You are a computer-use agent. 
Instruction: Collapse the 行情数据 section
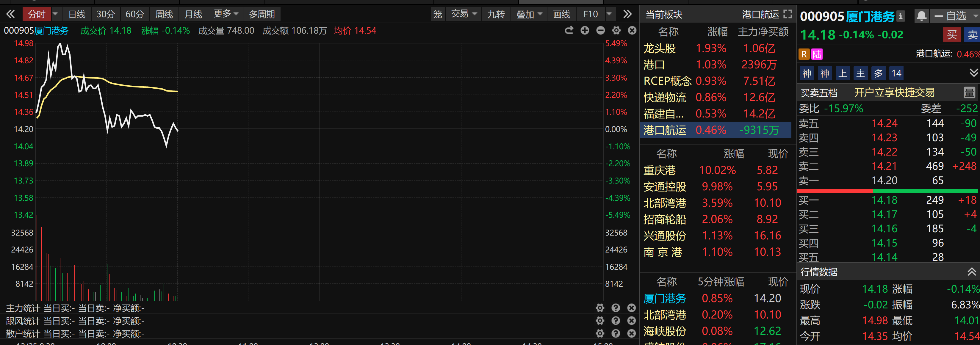coord(971,272)
